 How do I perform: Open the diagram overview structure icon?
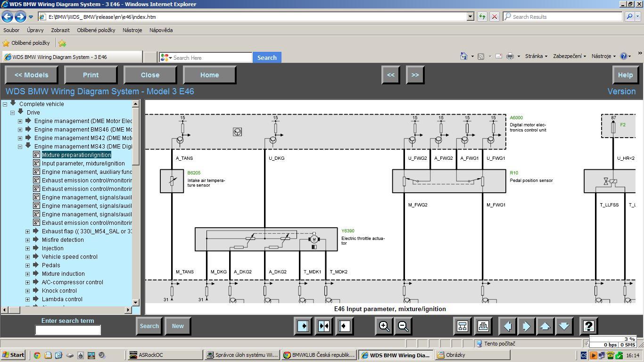[x=462, y=326]
